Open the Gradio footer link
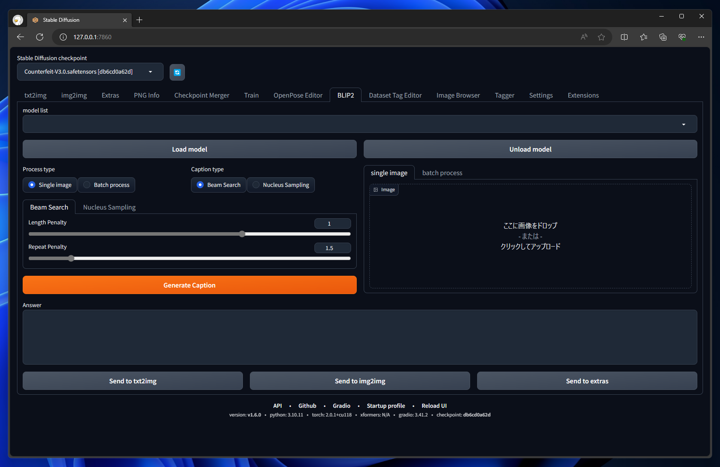The width and height of the screenshot is (720, 467). [x=341, y=406]
